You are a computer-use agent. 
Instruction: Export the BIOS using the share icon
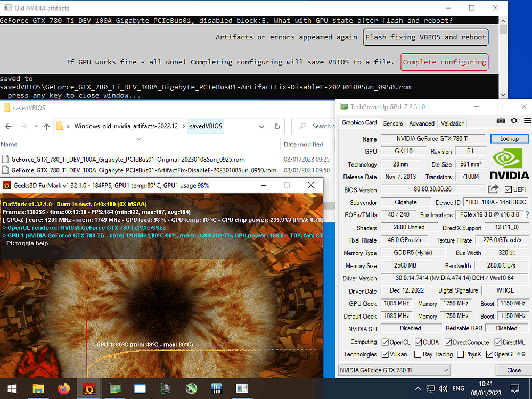click(x=493, y=189)
